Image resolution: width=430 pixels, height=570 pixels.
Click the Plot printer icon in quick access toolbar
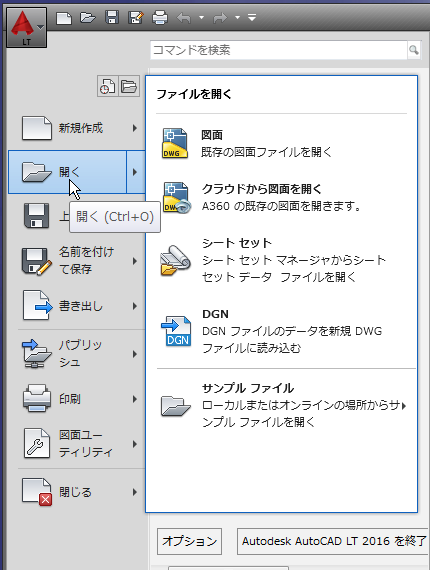coord(160,17)
